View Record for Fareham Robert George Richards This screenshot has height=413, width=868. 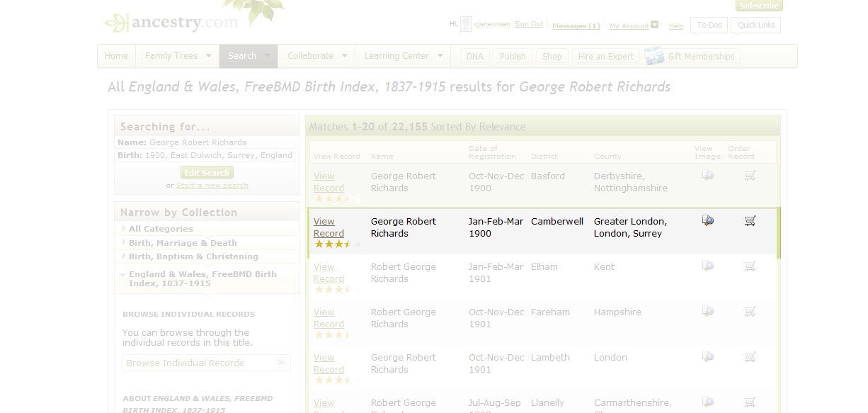(329, 318)
